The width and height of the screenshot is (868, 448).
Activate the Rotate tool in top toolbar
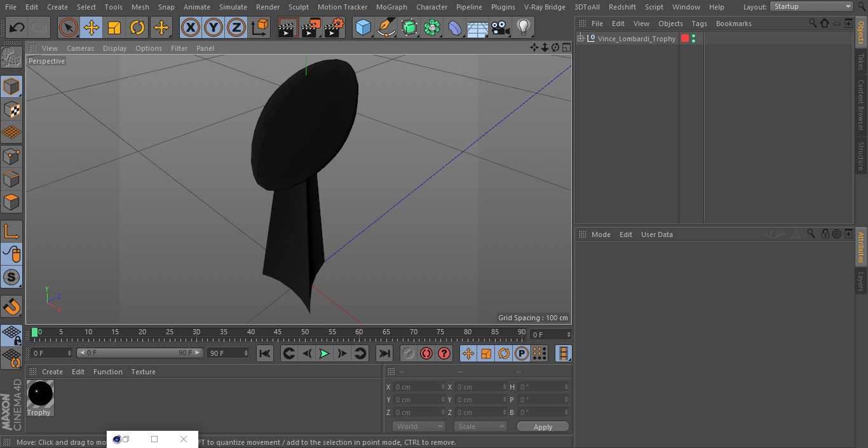137,27
